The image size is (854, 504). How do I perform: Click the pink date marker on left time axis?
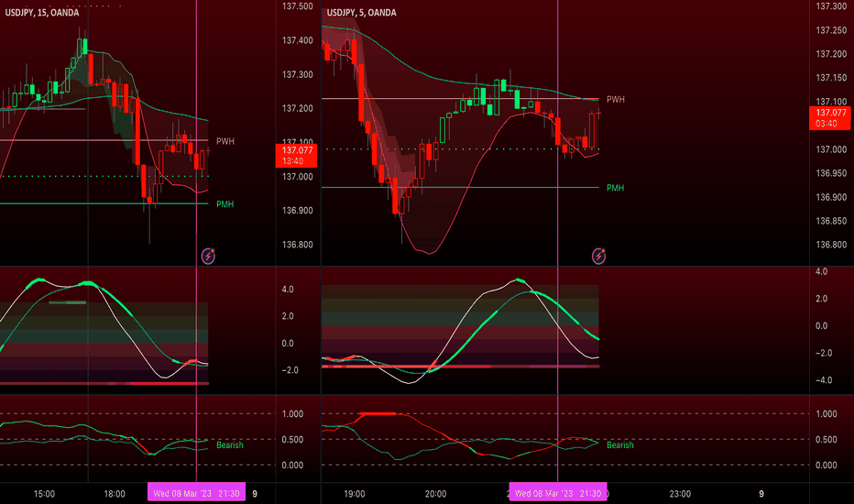[196, 493]
